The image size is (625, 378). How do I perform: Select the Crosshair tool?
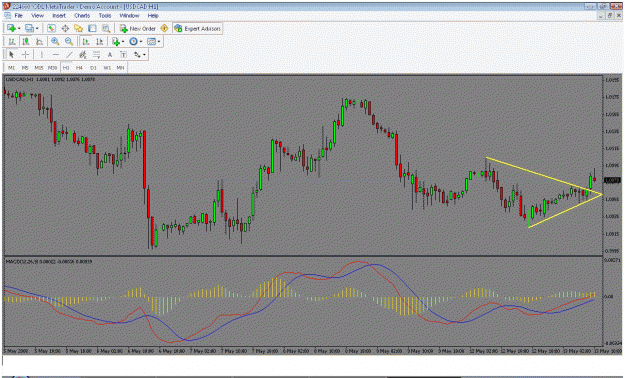(26, 55)
